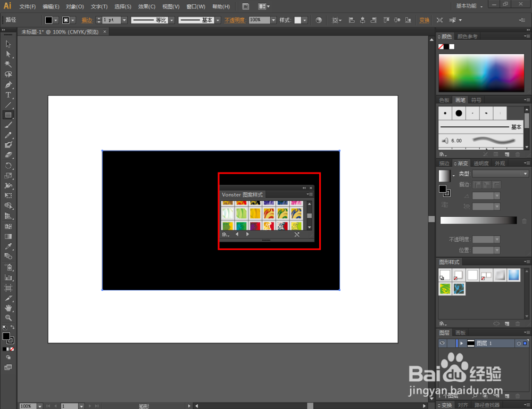The height and width of the screenshot is (409, 532).
Task: Select the Rotate tool
Action: pyautogui.click(x=8, y=166)
